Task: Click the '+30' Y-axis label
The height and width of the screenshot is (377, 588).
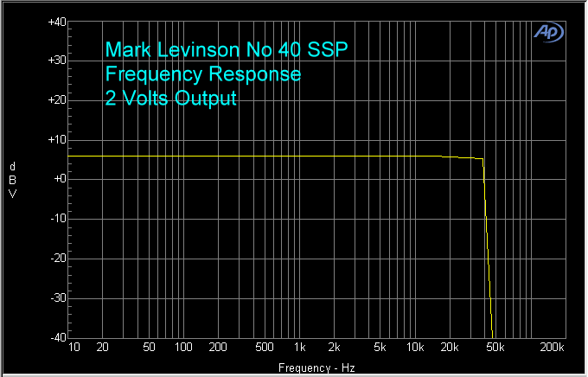Action: [x=57, y=60]
